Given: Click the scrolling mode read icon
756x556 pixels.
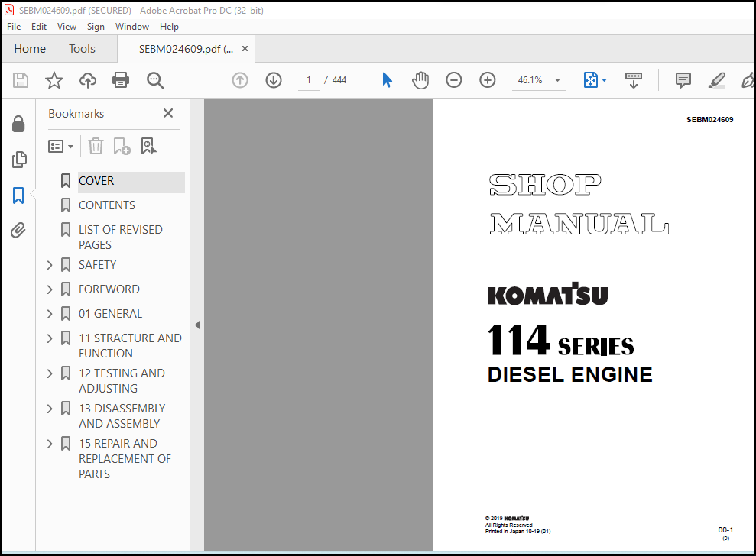Looking at the screenshot, I should 634,80.
